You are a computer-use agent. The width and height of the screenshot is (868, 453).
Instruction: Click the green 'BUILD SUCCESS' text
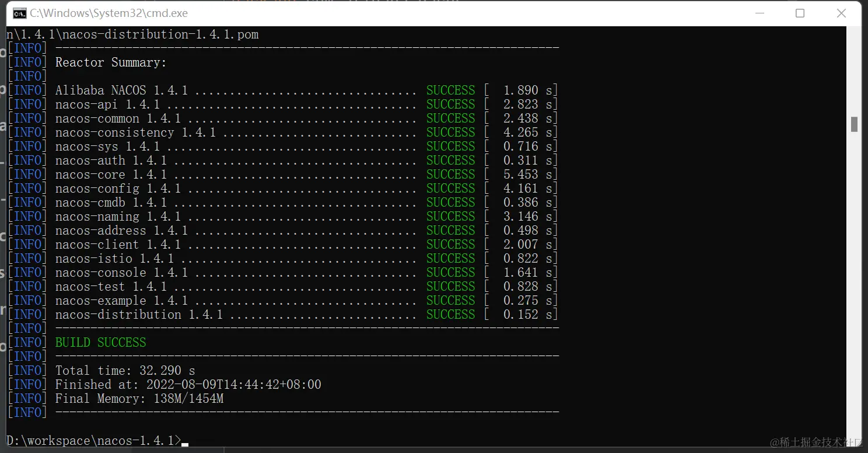pos(100,343)
